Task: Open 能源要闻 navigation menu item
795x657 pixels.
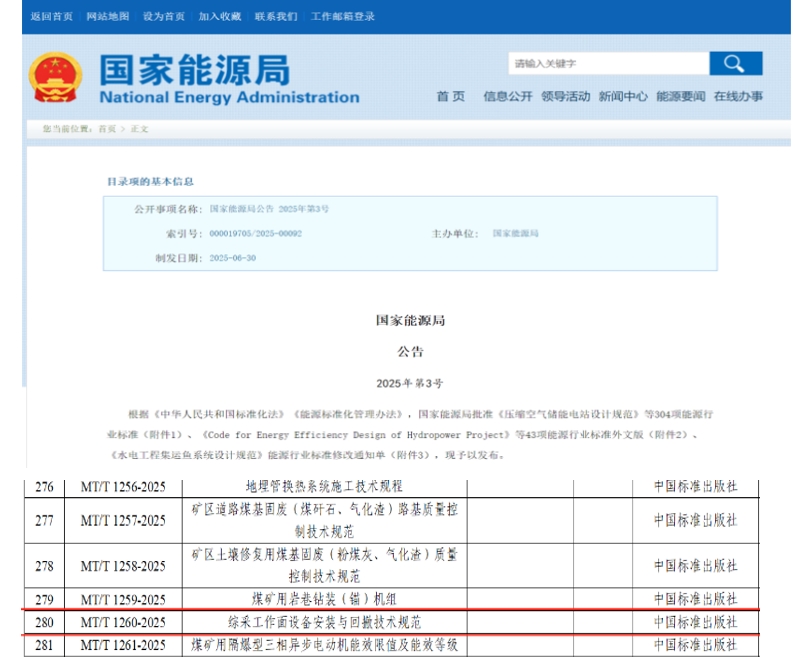Action: point(680,96)
